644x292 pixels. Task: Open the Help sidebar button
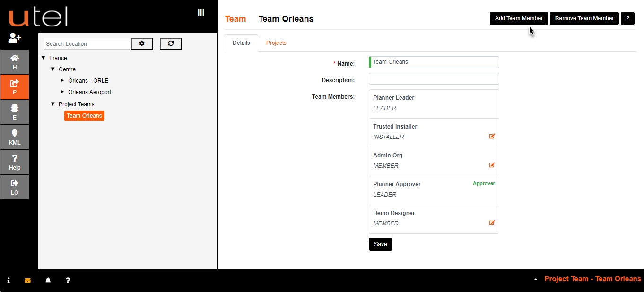pyautogui.click(x=15, y=162)
